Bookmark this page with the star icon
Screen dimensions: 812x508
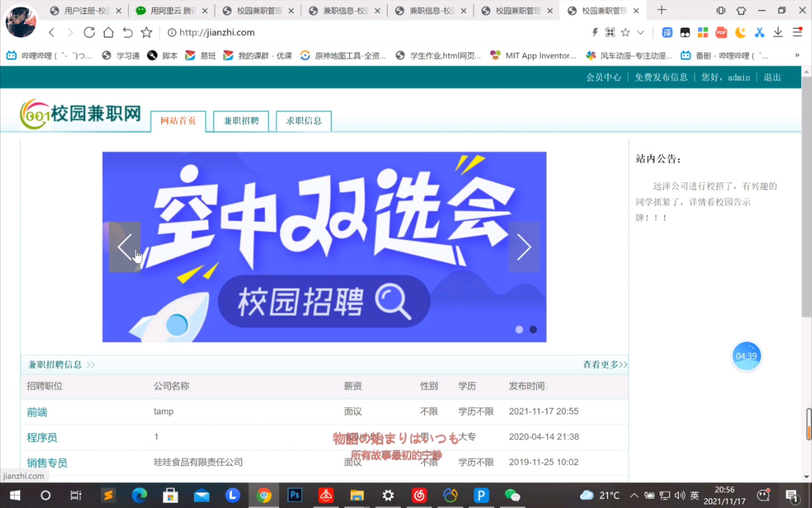click(625, 32)
